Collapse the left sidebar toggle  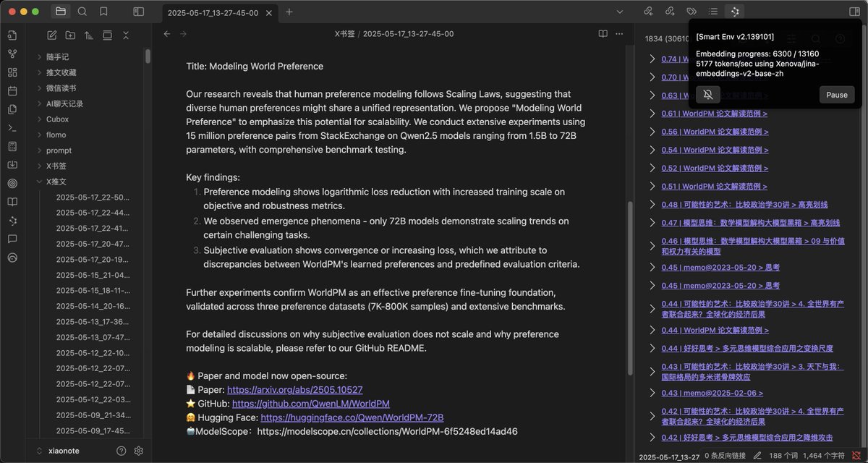click(138, 12)
